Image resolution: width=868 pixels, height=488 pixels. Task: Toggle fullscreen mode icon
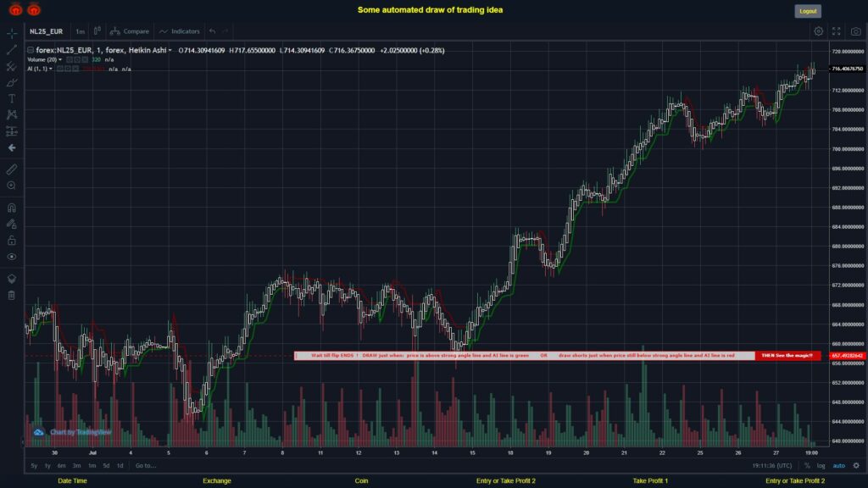click(837, 31)
